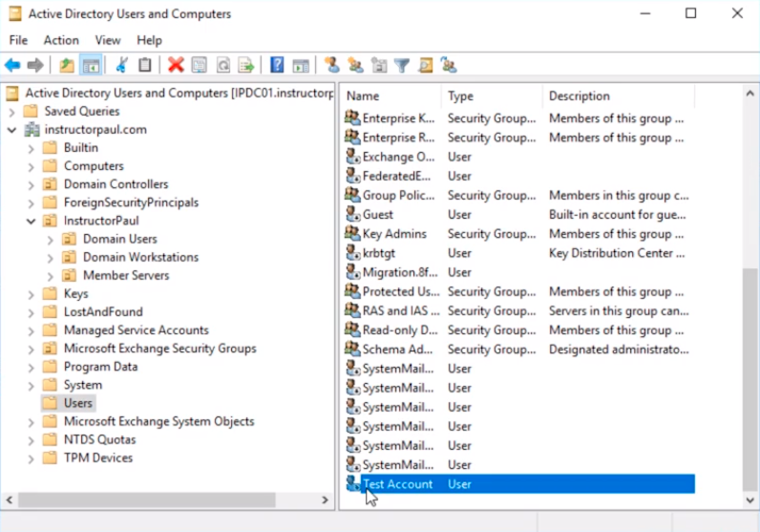Select the RAS and IAS ... group row

pos(519,310)
